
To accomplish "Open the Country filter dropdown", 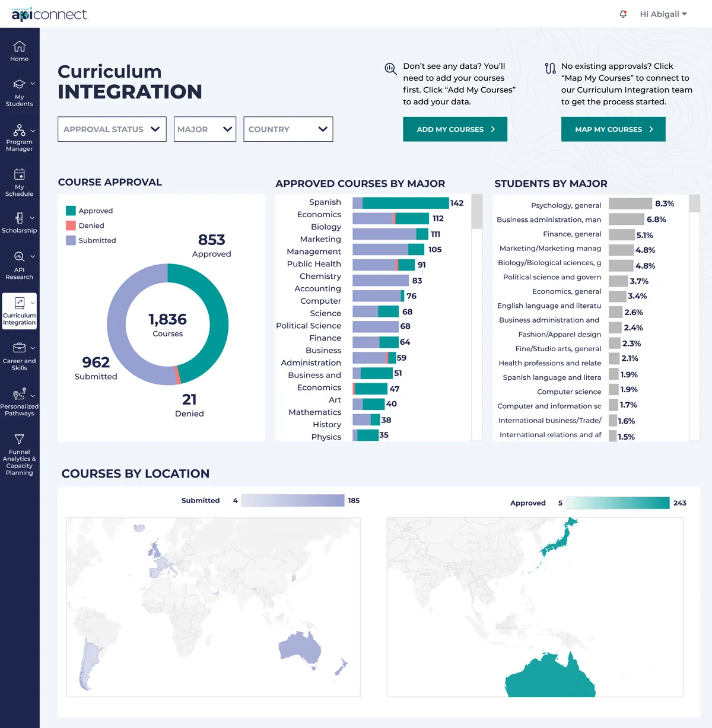I will pos(288,129).
